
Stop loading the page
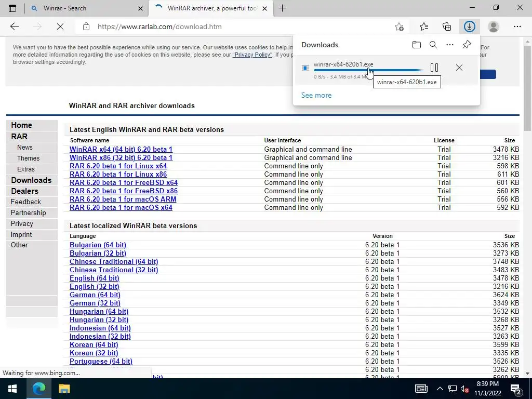pos(60,26)
